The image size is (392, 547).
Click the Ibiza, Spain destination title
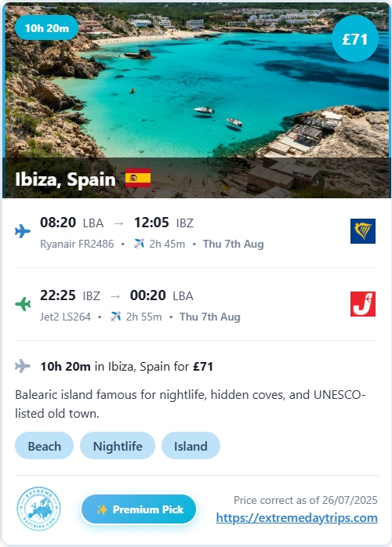[65, 179]
